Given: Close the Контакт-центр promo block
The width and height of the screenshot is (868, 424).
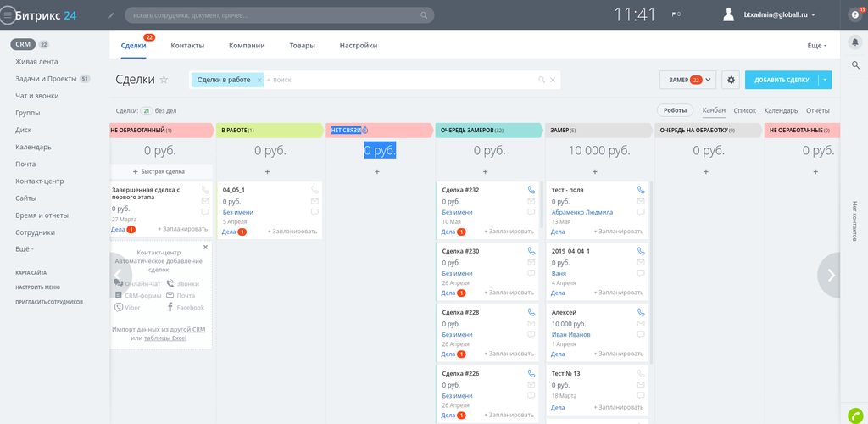Looking at the screenshot, I should 205,247.
